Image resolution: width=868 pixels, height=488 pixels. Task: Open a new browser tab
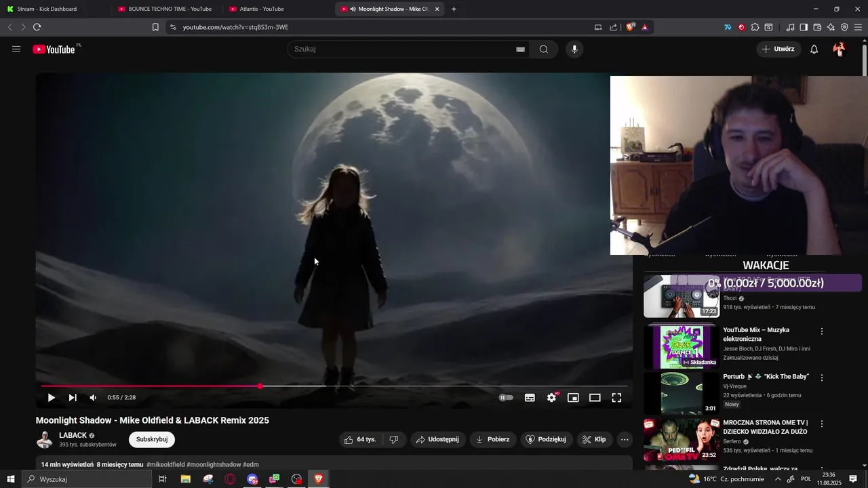coord(454,9)
